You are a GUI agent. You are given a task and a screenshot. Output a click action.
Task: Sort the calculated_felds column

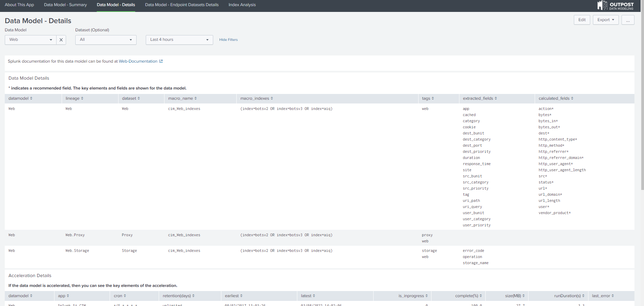pyautogui.click(x=556, y=98)
